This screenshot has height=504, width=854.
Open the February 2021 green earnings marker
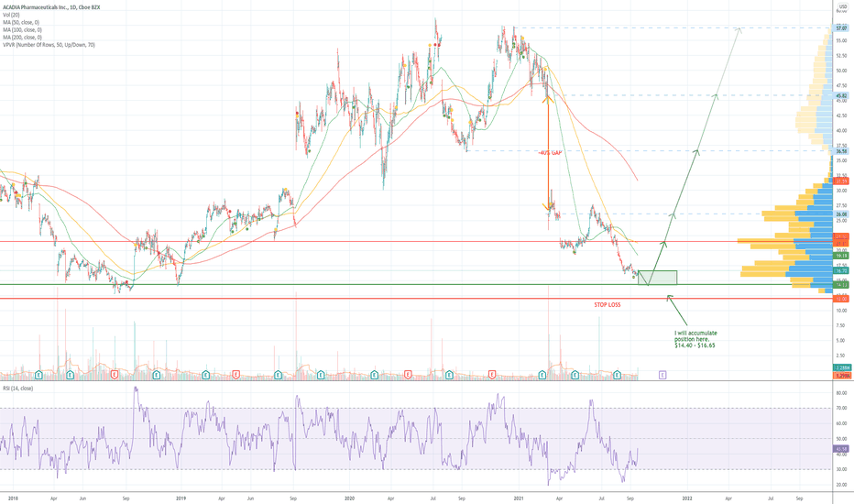tap(542, 375)
